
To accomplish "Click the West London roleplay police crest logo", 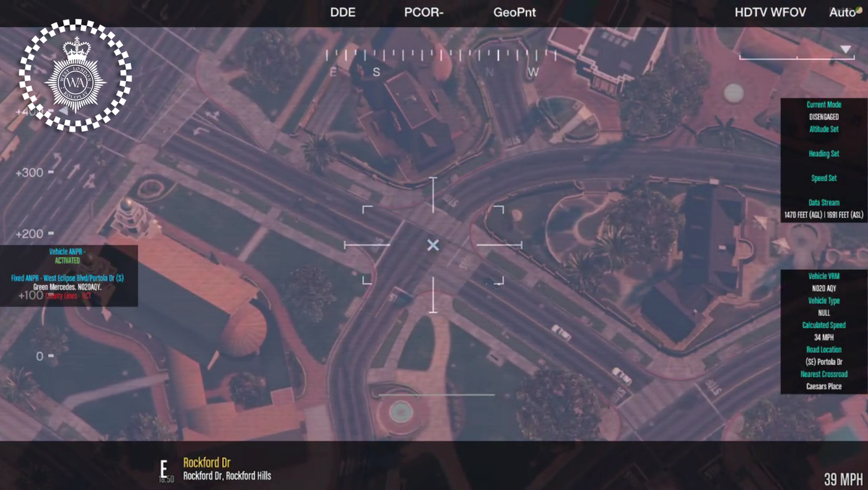I will point(75,75).
